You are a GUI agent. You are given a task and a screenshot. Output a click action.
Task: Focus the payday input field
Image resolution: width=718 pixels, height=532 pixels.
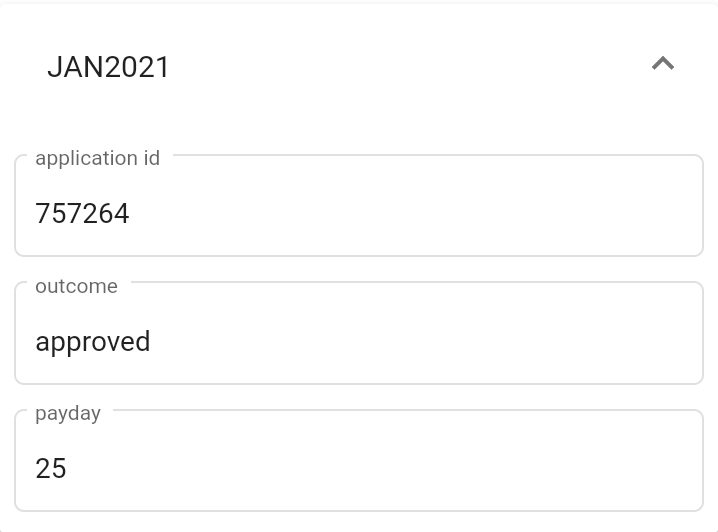(x=359, y=469)
